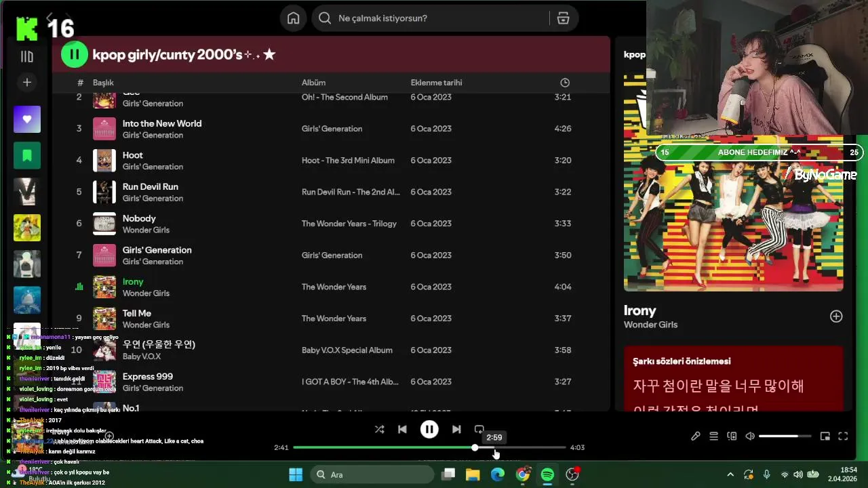The height and width of the screenshot is (488, 868).
Task: Open the Spotify Home icon
Action: [x=293, y=18]
